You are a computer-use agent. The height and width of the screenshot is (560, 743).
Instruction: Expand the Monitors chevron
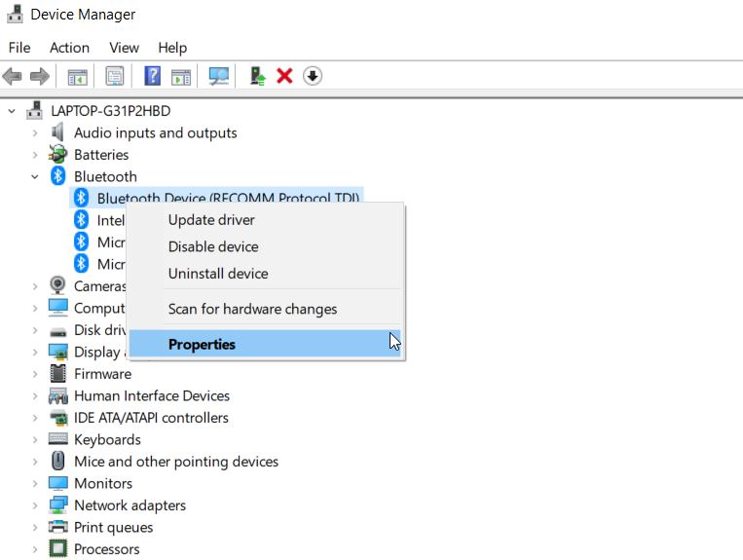(x=35, y=483)
